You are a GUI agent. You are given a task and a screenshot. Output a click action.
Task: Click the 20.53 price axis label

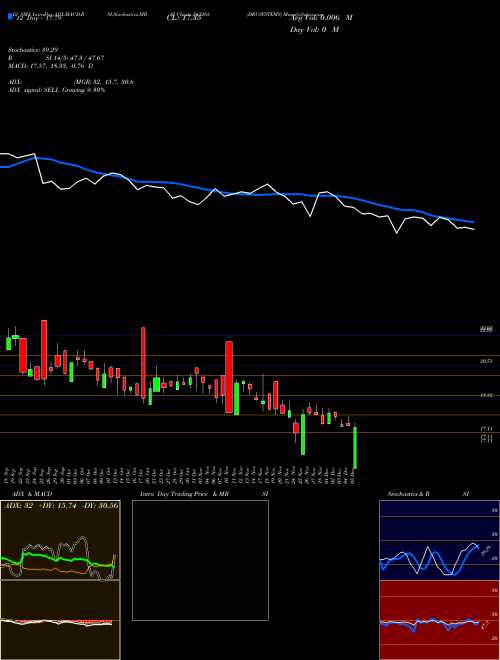pyautogui.click(x=487, y=361)
